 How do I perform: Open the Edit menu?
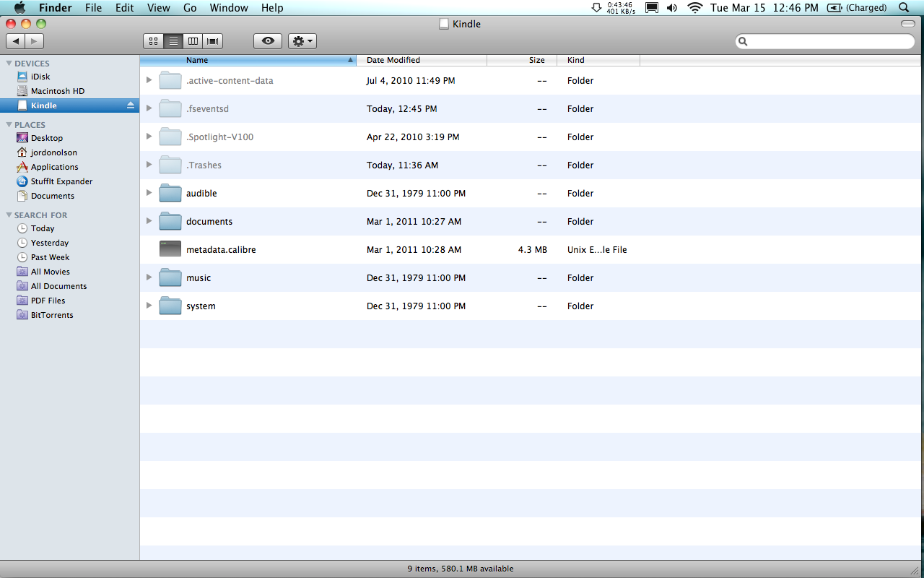coord(125,8)
